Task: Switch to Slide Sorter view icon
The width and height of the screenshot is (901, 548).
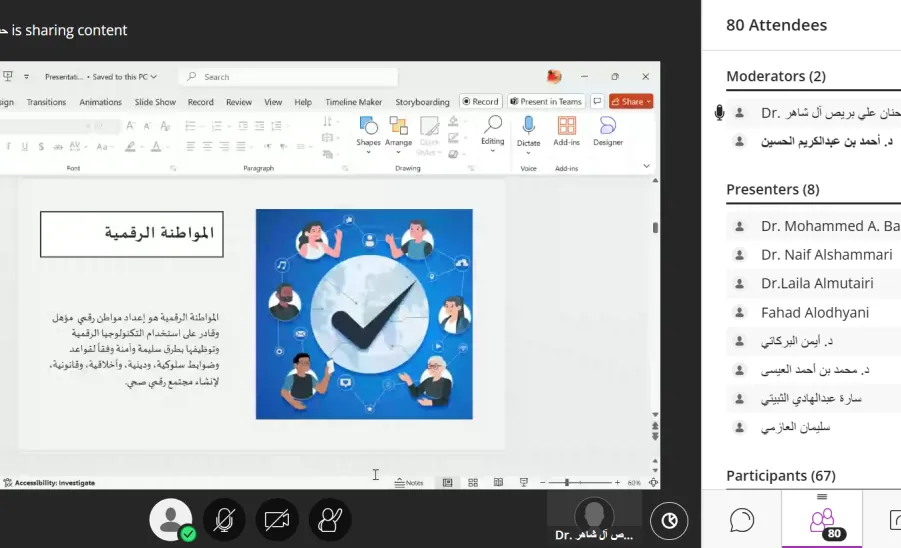Action: tap(473, 483)
